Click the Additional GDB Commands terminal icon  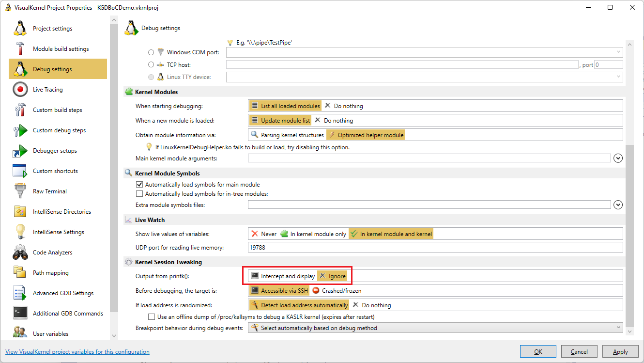[x=20, y=314]
